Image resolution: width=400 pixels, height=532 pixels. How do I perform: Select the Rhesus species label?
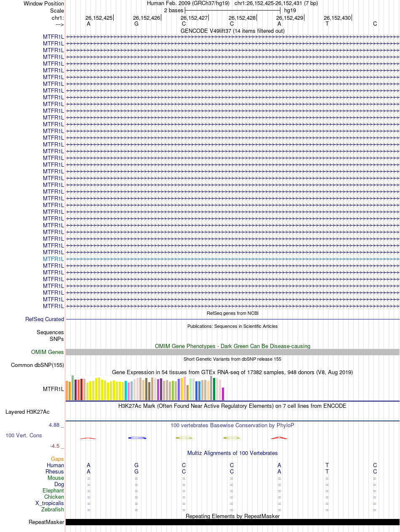point(55,472)
